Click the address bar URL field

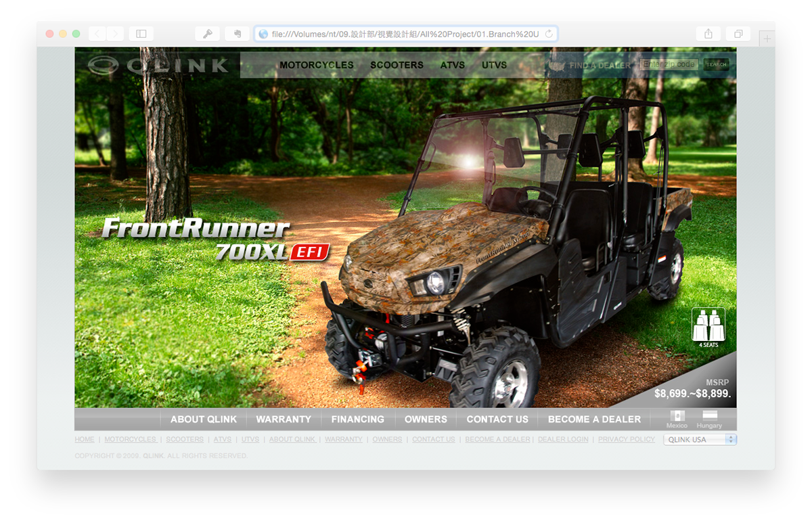[x=406, y=34]
